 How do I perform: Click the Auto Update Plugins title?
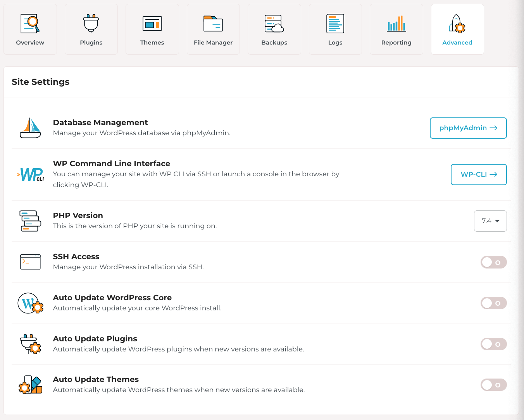[95, 339]
